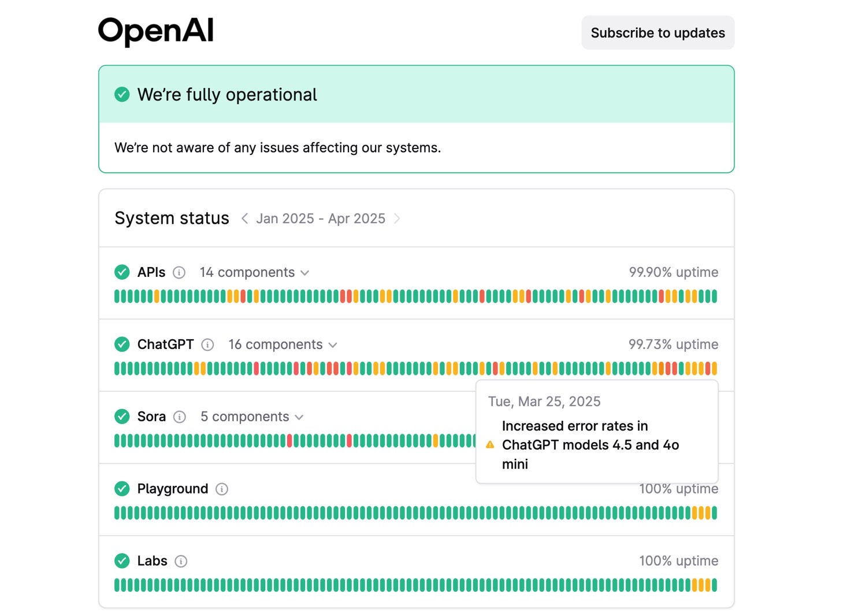Click Subscribe to updates button

[x=657, y=33]
